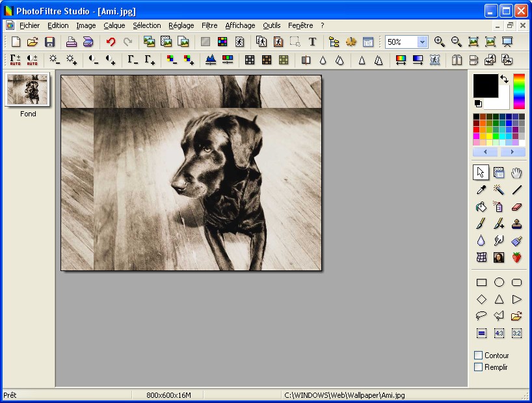Choose the Lasso selection shape
The height and width of the screenshot is (403, 532).
(481, 316)
